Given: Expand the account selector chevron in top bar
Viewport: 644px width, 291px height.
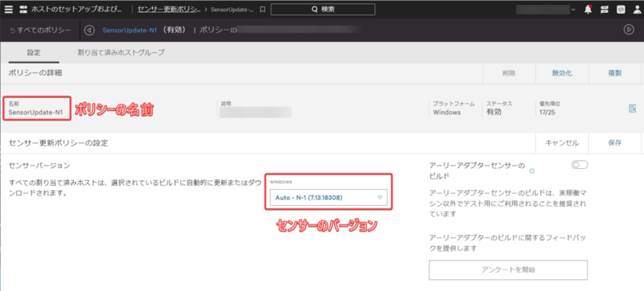Looking at the screenshot, I should (573, 10).
